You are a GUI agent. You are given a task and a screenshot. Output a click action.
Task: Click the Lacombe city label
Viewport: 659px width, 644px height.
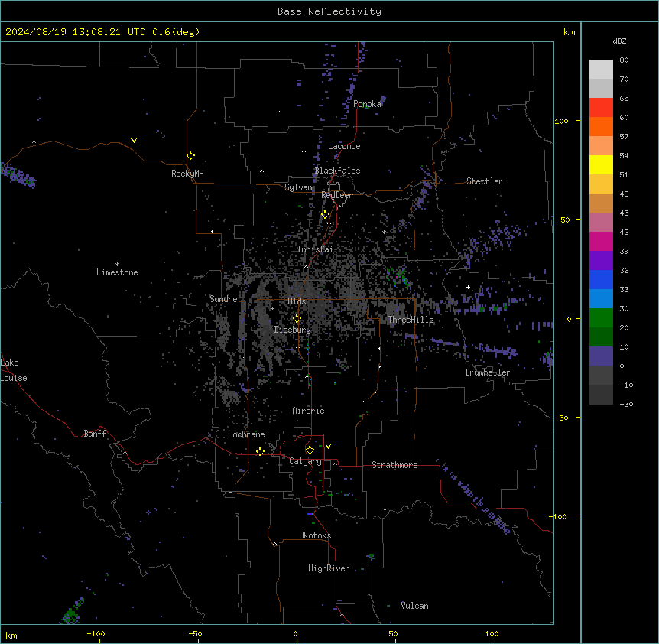[x=344, y=146]
